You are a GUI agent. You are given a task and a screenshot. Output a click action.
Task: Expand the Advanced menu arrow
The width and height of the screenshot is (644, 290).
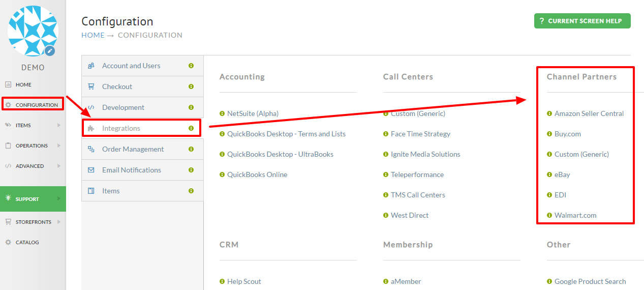pos(59,166)
